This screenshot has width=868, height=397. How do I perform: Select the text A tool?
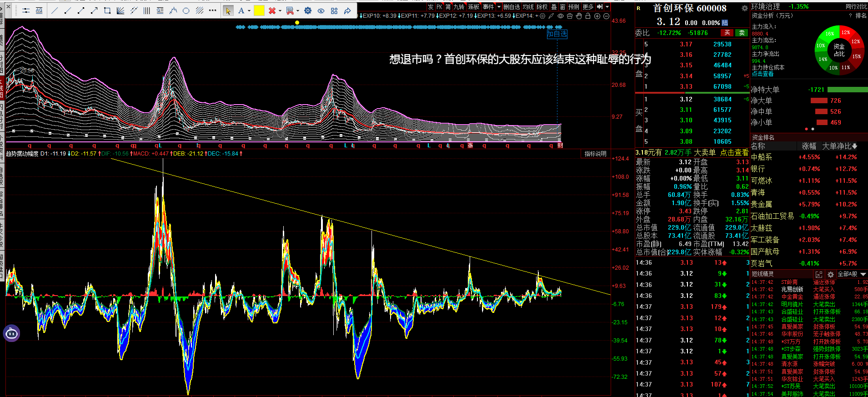point(241,10)
